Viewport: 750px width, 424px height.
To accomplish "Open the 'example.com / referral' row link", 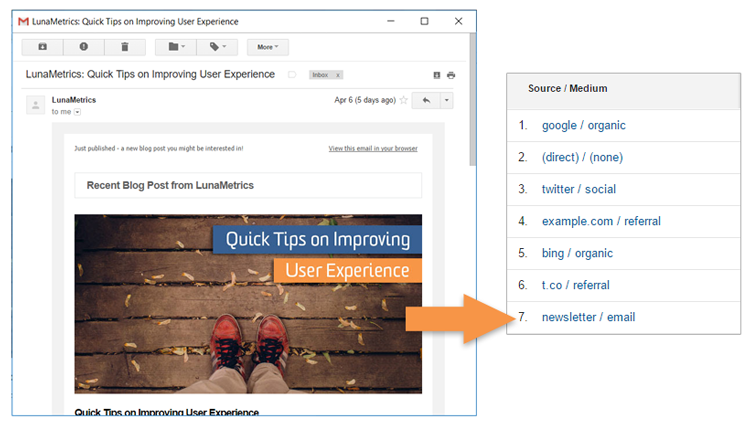I will tap(601, 221).
